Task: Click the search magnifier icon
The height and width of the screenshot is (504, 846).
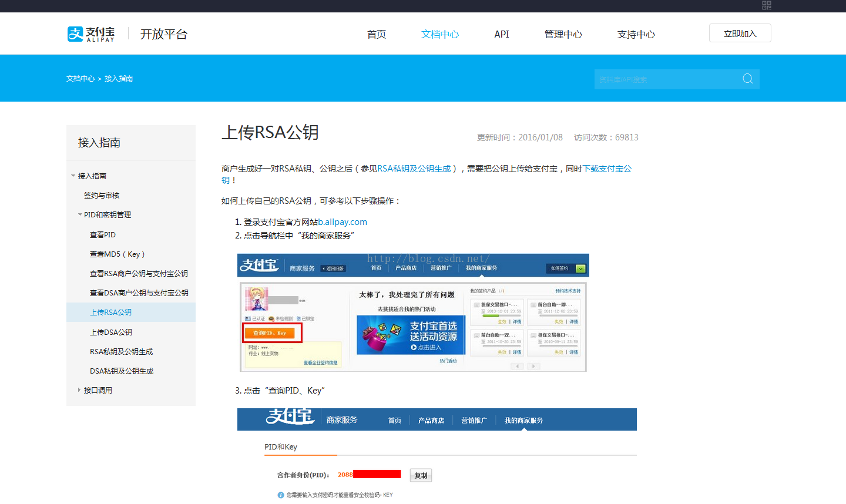Action: [x=748, y=79]
